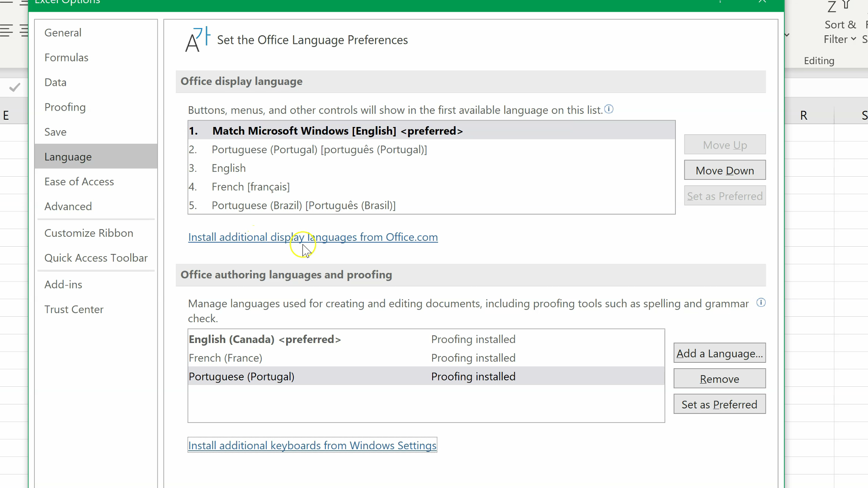Click Data tab in left menu
The image size is (868, 488).
(x=56, y=82)
